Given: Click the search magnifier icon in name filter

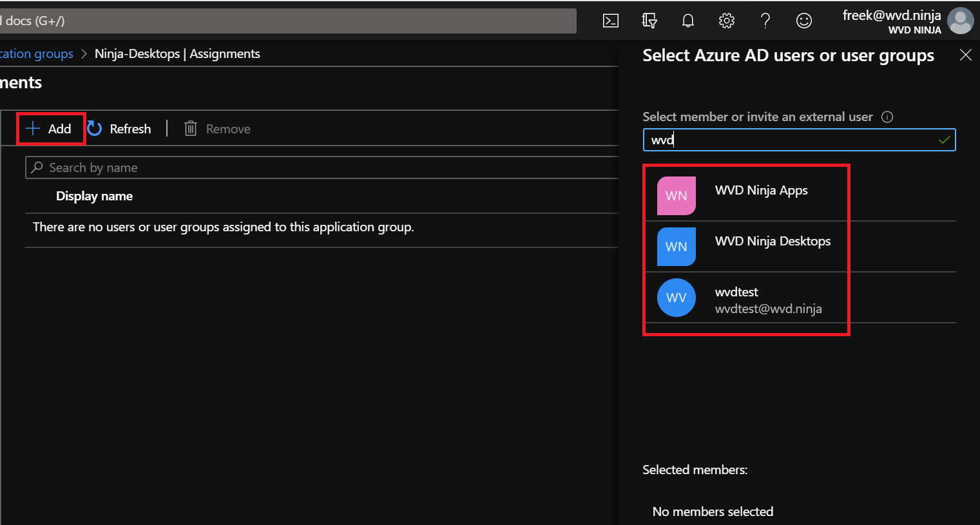Looking at the screenshot, I should coord(37,167).
